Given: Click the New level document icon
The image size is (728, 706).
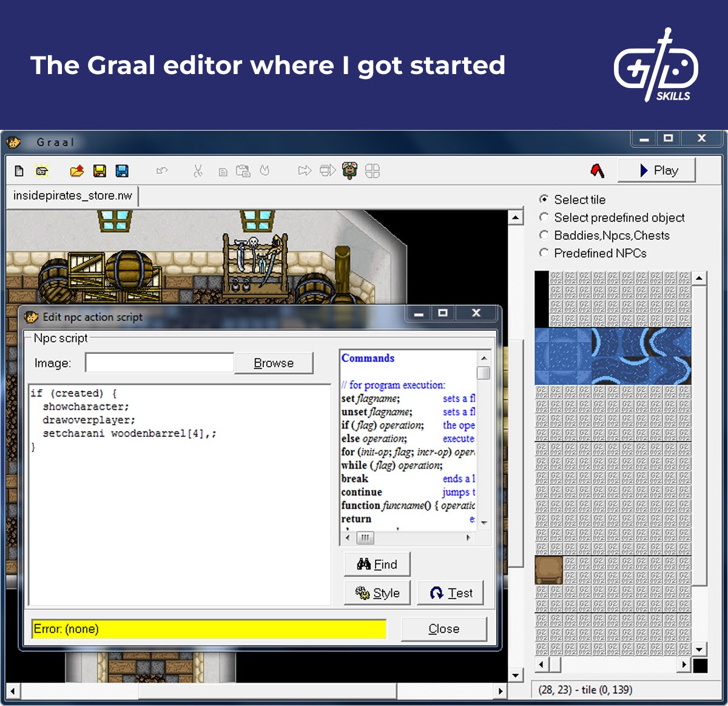Looking at the screenshot, I should [19, 171].
